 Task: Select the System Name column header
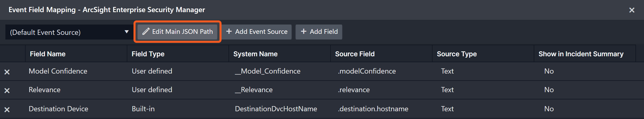255,54
